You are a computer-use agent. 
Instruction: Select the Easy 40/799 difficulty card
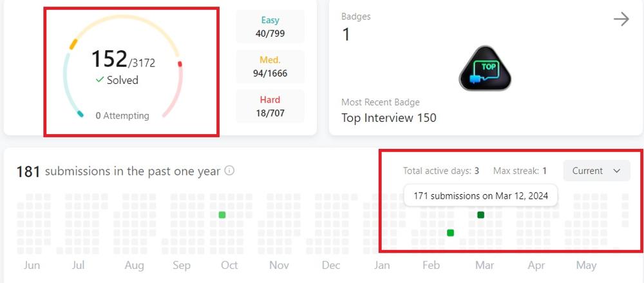(x=270, y=27)
